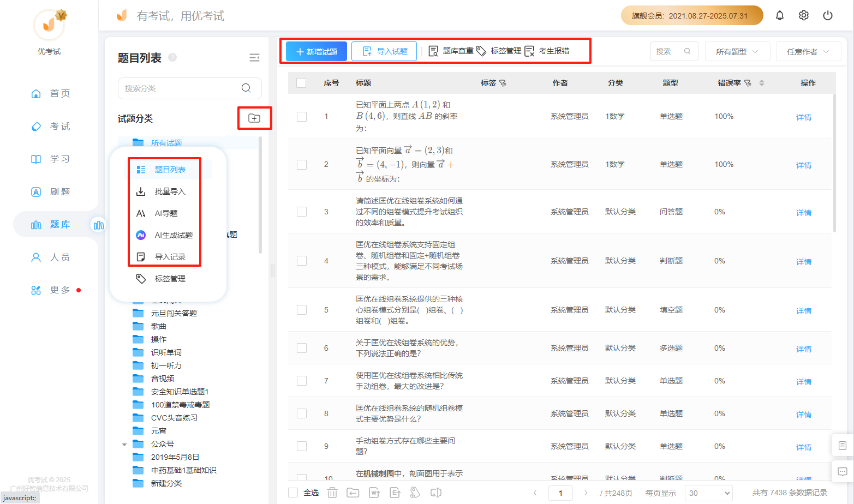Click the 错误率 filter icon

[x=748, y=83]
